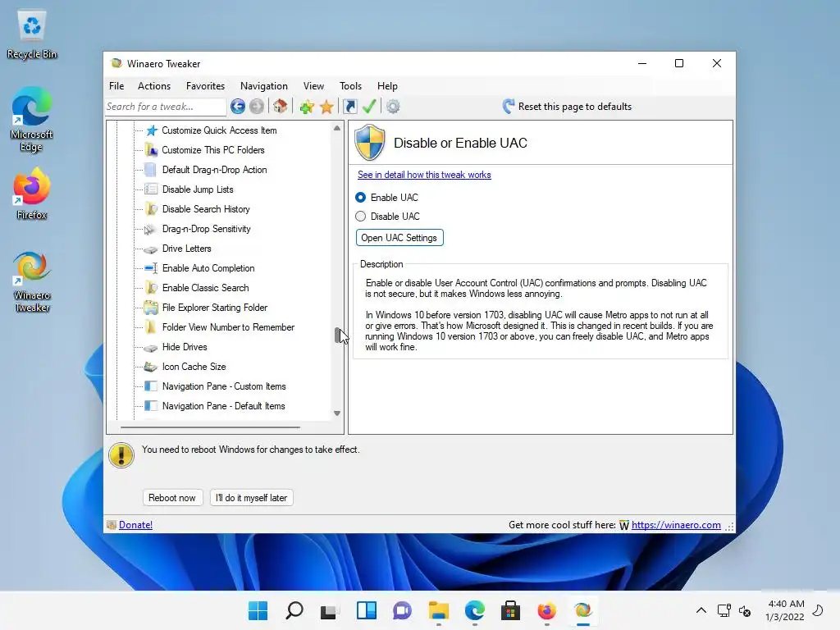Click the Disable Jump Lists icon
The image size is (840, 630).
[x=152, y=189]
